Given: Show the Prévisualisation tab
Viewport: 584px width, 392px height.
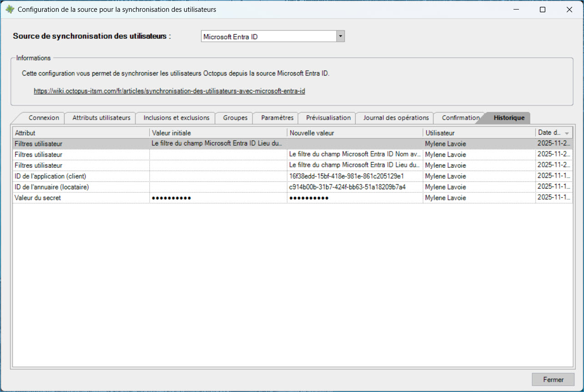Looking at the screenshot, I should click(328, 118).
